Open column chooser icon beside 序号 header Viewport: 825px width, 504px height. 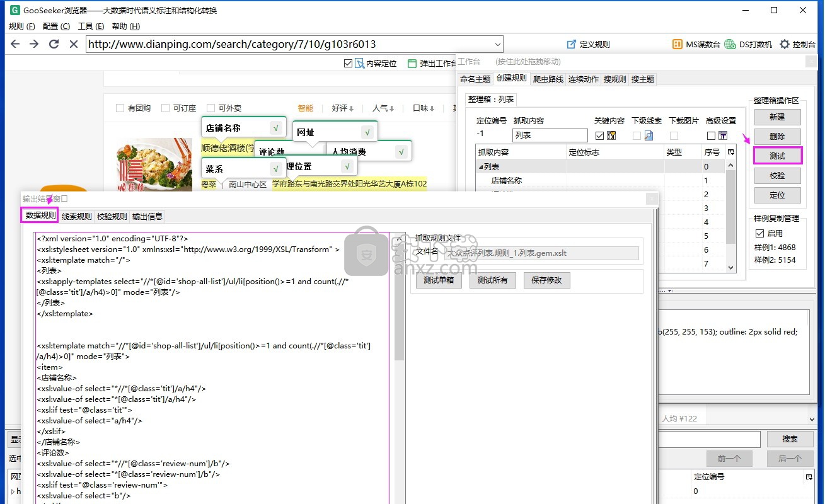(x=730, y=152)
